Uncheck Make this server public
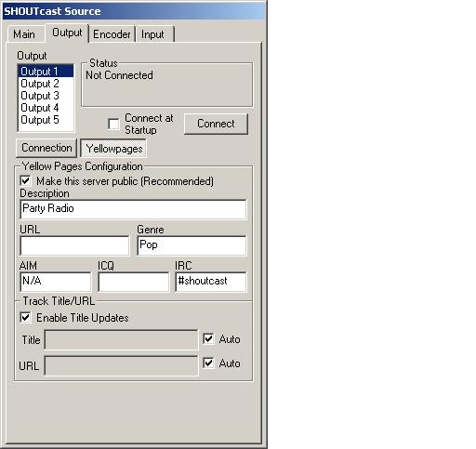Viewport: 476px width, 449px height. (25, 181)
